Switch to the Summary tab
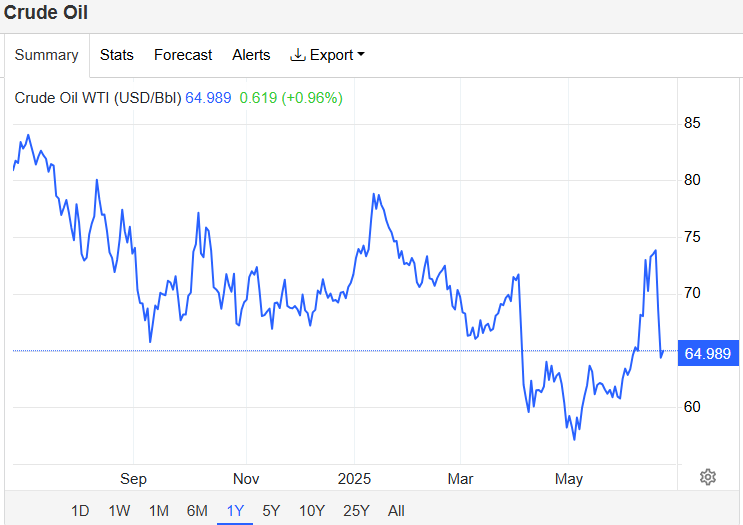Screen dimensions: 743x525 (x=46, y=55)
